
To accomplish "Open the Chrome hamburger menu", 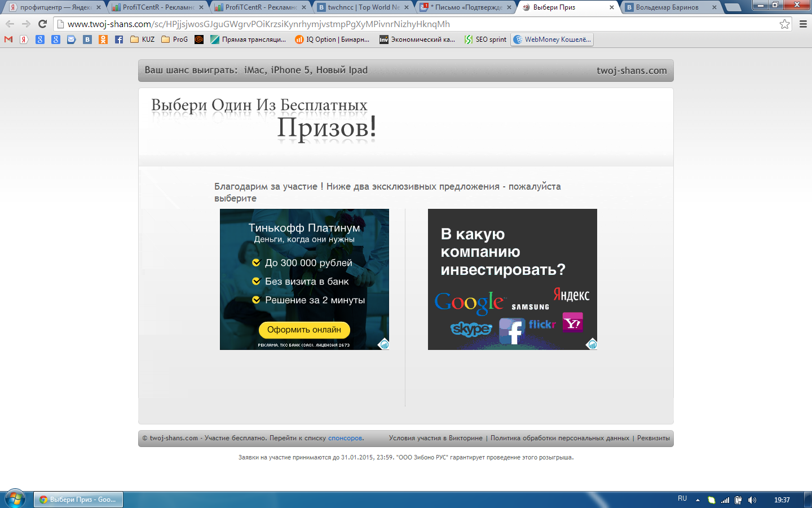I will click(803, 24).
